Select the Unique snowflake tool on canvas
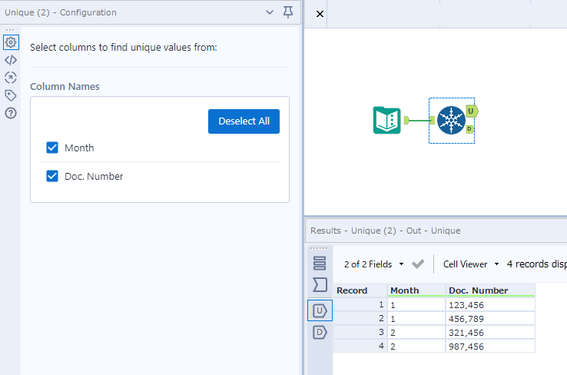 click(x=451, y=120)
